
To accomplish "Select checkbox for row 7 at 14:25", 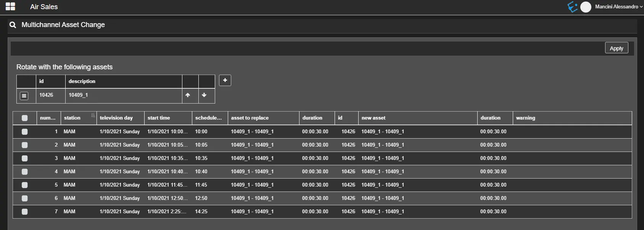I will click(25, 212).
